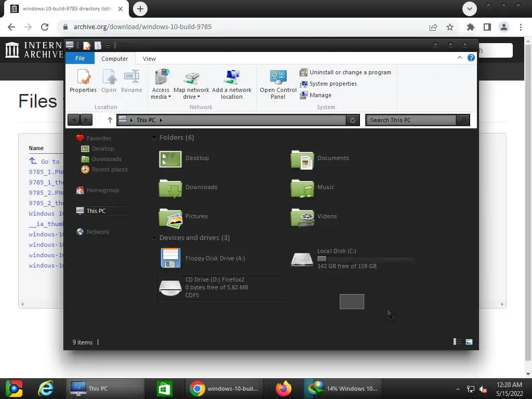The height and width of the screenshot is (399, 532).
Task: Switch to the View ribbon tab
Action: 149,58
